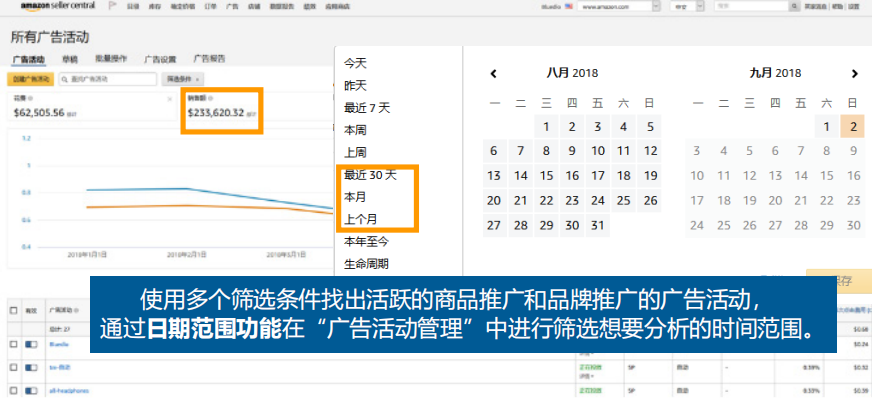Tick the select-all checkbox in table header
Image resolution: width=872 pixels, height=400 pixels.
point(13,310)
